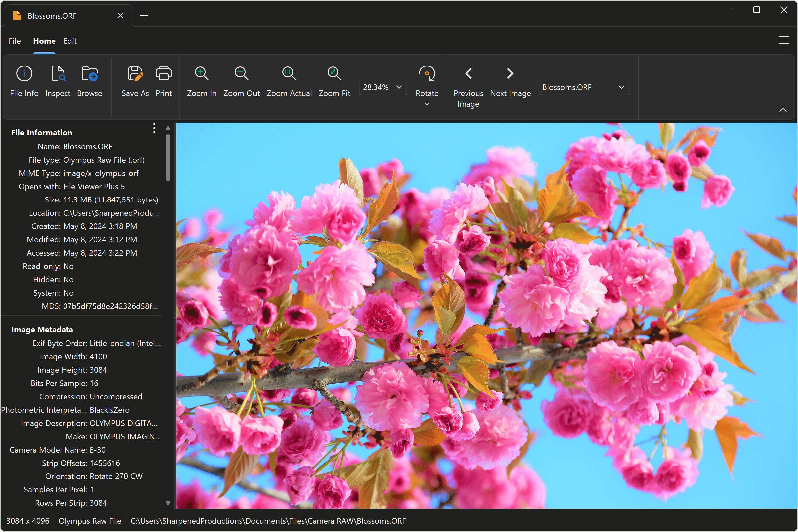The height and width of the screenshot is (532, 798).
Task: Open the File menu
Action: click(x=15, y=41)
